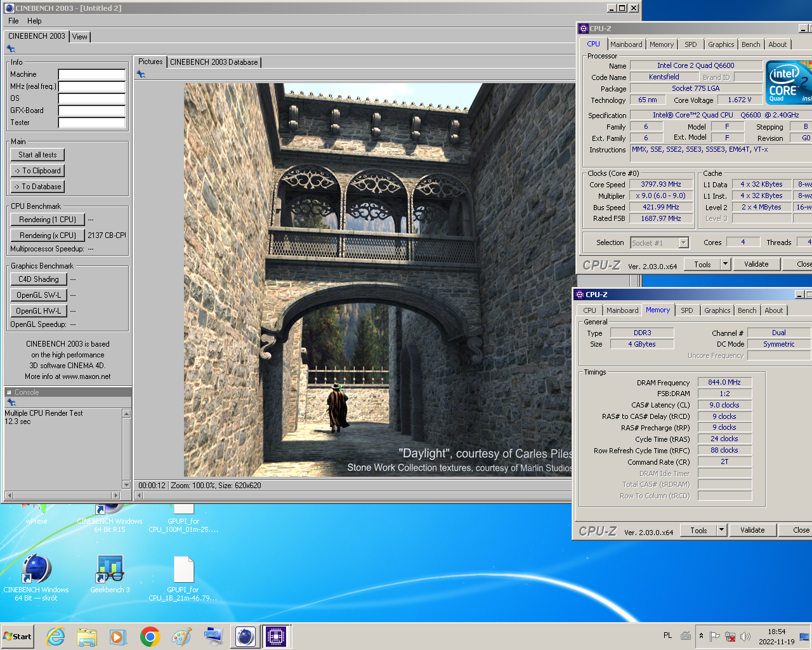The image size is (812, 650).
Task: Open Socket #1 selection combo box
Action: point(660,242)
